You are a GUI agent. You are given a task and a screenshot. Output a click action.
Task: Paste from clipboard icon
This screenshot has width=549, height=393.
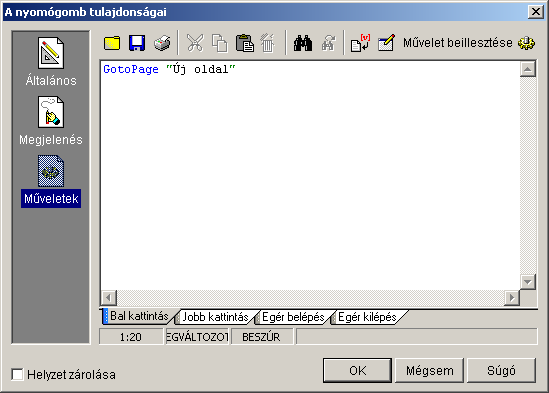[245, 43]
